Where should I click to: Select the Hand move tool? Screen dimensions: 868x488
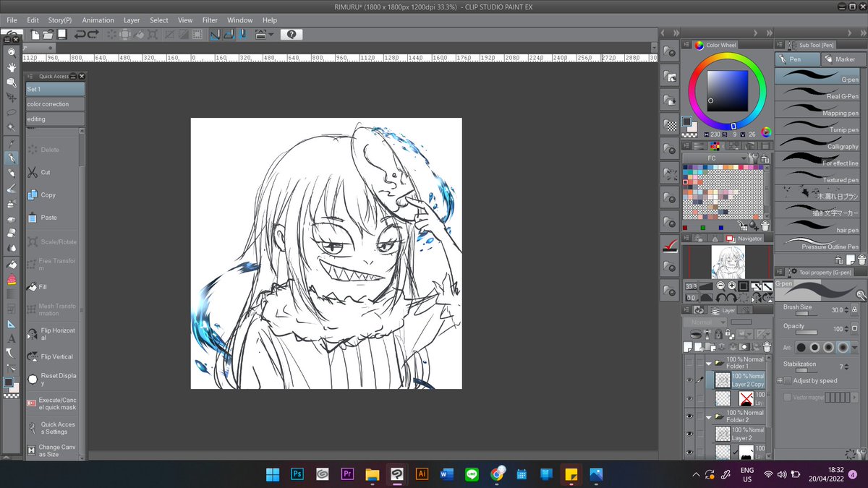[12, 67]
